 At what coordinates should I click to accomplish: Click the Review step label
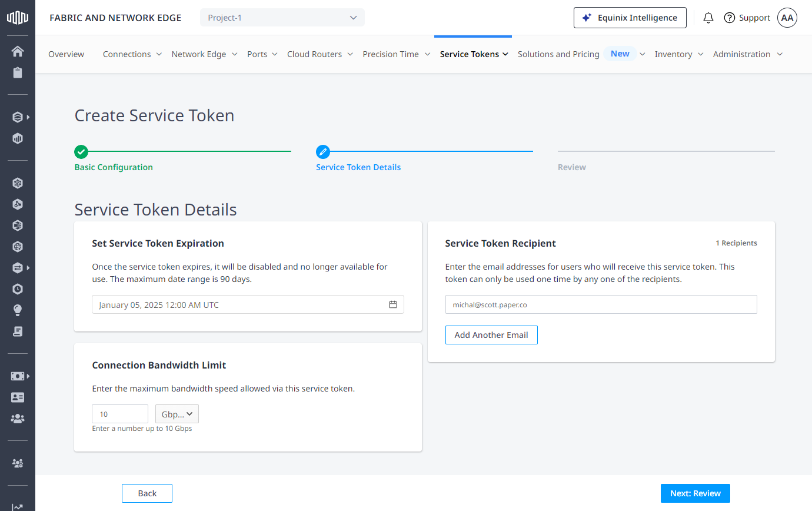[572, 167]
